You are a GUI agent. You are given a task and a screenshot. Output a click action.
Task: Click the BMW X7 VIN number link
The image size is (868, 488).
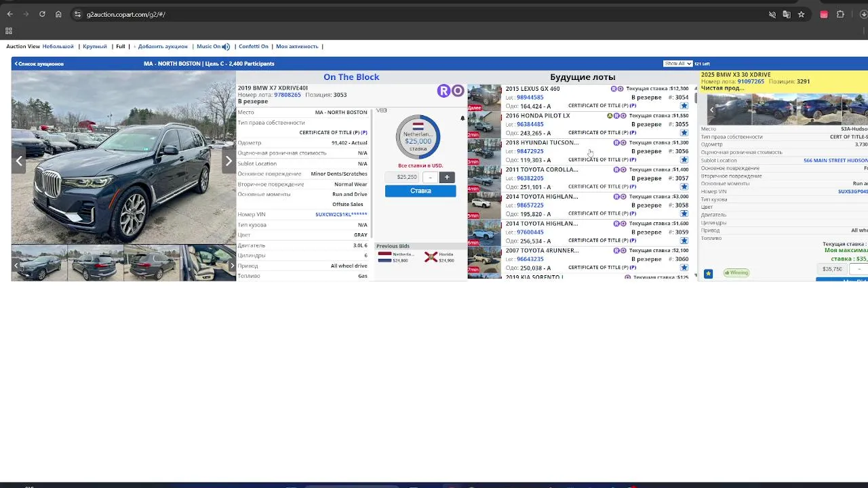[x=341, y=215]
